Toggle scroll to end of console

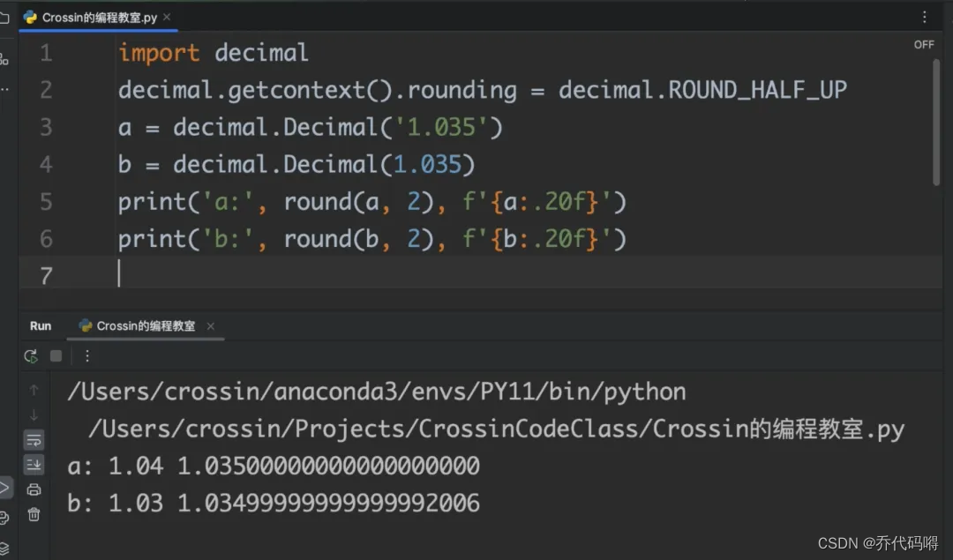pos(34,465)
